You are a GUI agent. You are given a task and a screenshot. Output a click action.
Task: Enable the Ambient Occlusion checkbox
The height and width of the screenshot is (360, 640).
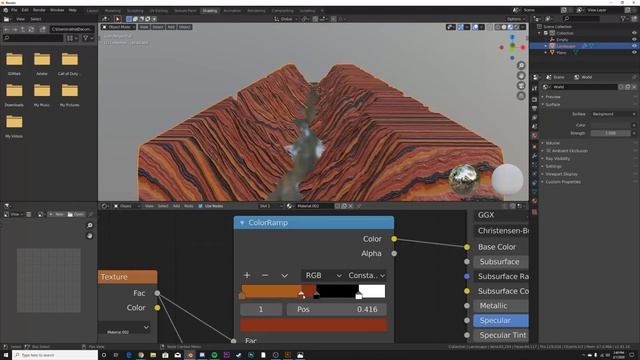click(x=548, y=151)
